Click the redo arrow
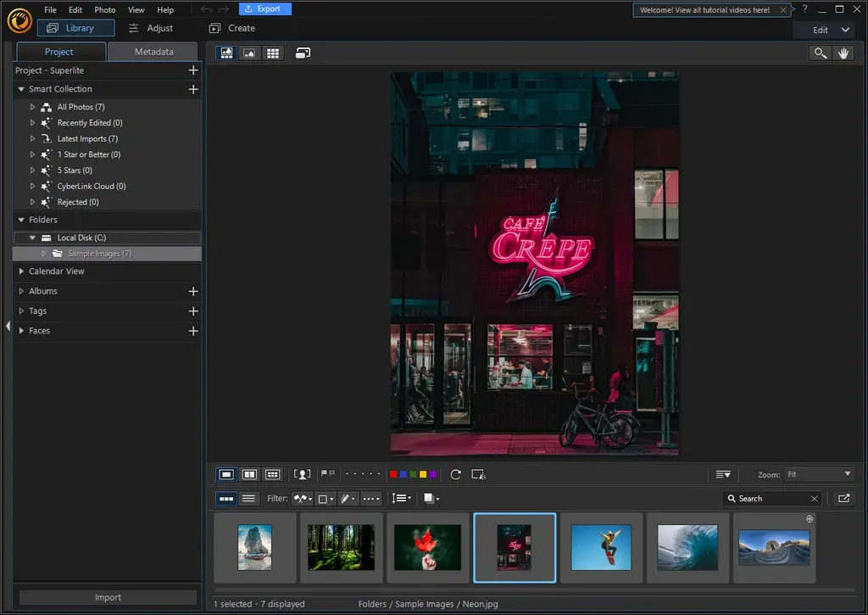Viewport: 868px width, 615px height. [x=223, y=9]
